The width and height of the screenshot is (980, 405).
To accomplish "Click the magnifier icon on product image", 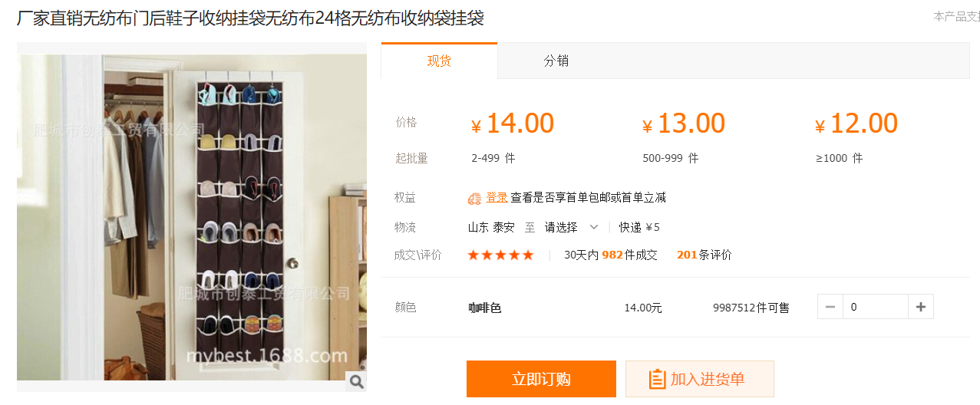I will pyautogui.click(x=356, y=381).
